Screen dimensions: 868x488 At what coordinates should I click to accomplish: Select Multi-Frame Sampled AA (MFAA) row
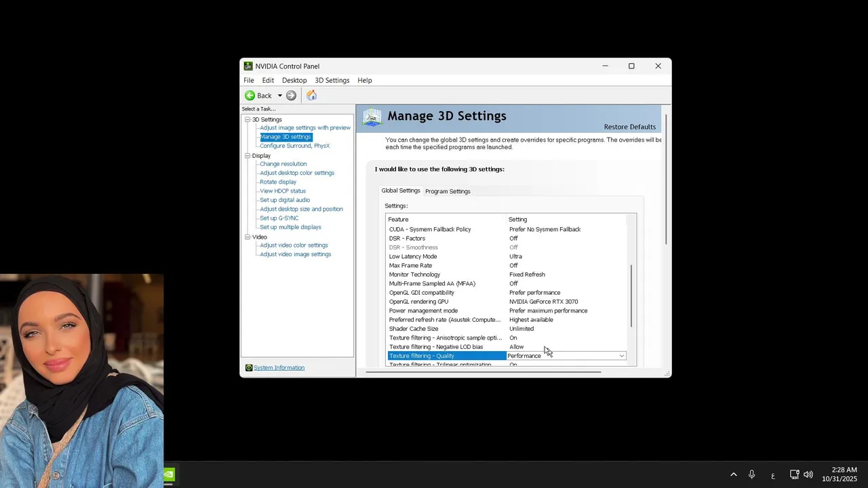(507, 283)
